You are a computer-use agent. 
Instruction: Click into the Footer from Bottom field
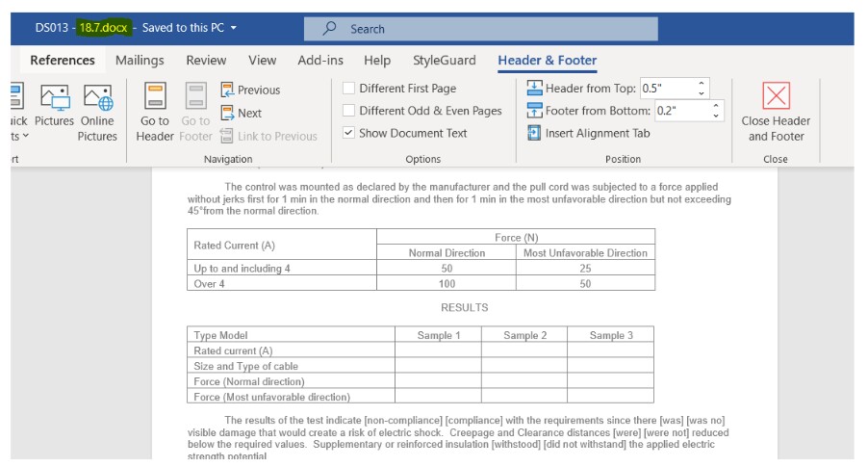point(681,111)
